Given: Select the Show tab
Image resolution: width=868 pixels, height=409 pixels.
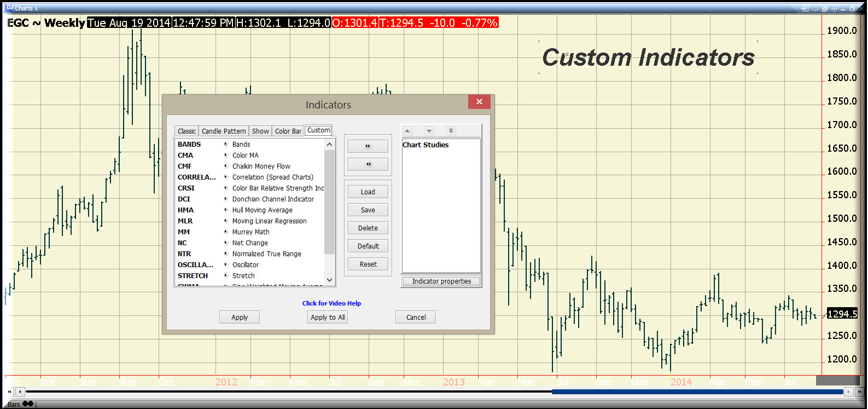Looking at the screenshot, I should click(x=260, y=131).
